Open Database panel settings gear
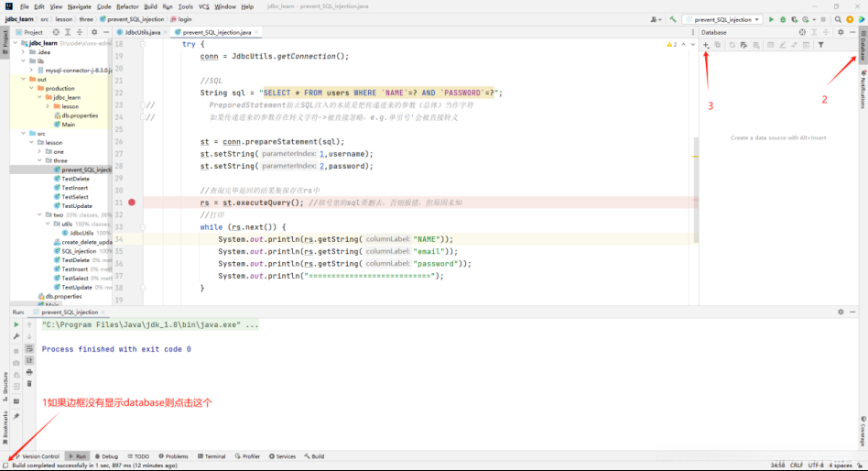The image size is (868, 471). 841,32
